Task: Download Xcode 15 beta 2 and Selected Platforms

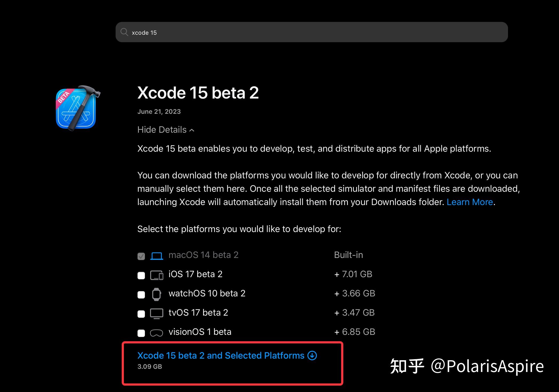Action: [x=221, y=355]
